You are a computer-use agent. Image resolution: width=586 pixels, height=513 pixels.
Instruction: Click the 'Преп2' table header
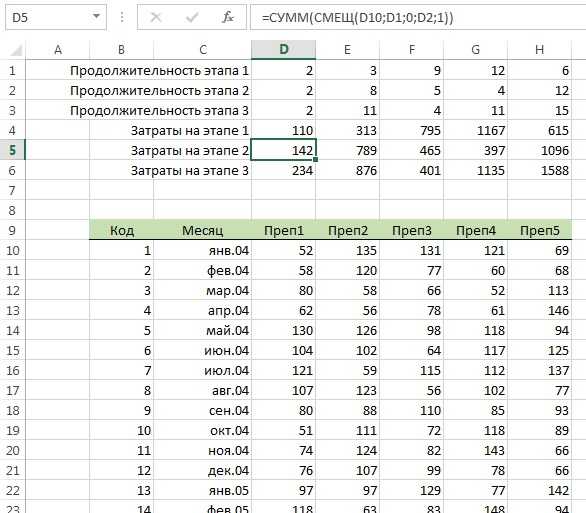[x=348, y=230]
